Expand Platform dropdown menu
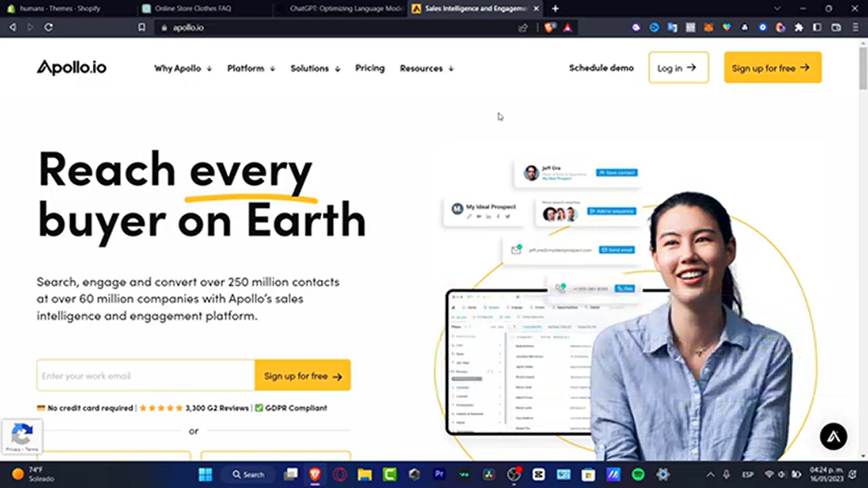Viewport: 868px width, 488px height. (251, 68)
